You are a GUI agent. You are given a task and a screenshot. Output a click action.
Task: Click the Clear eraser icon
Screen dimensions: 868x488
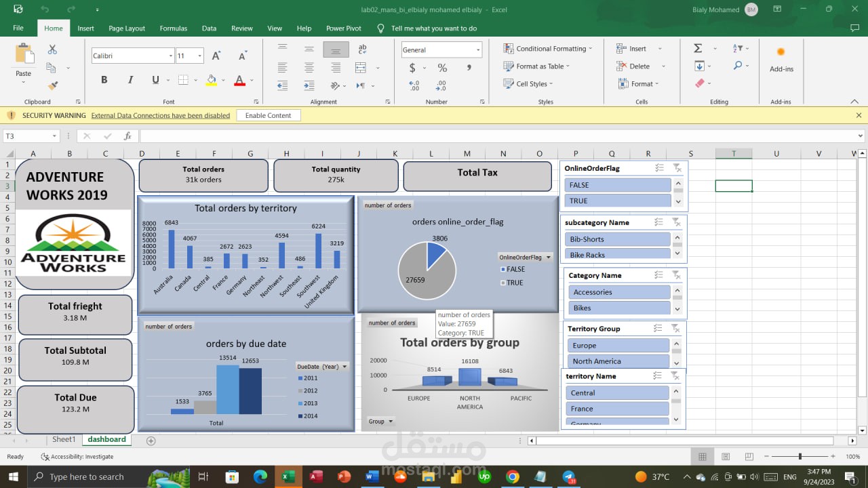click(700, 83)
